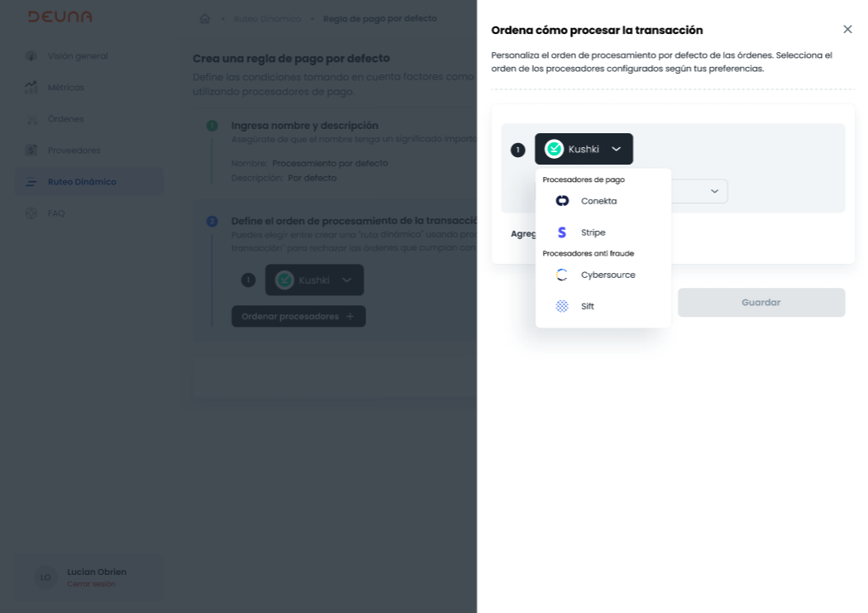Viewport: 868px width, 613px height.
Task: Click Procesamiento por defecto name value
Action: pyautogui.click(x=330, y=163)
